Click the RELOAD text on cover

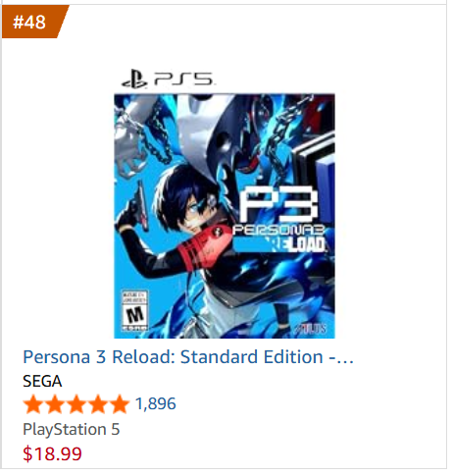298,244
